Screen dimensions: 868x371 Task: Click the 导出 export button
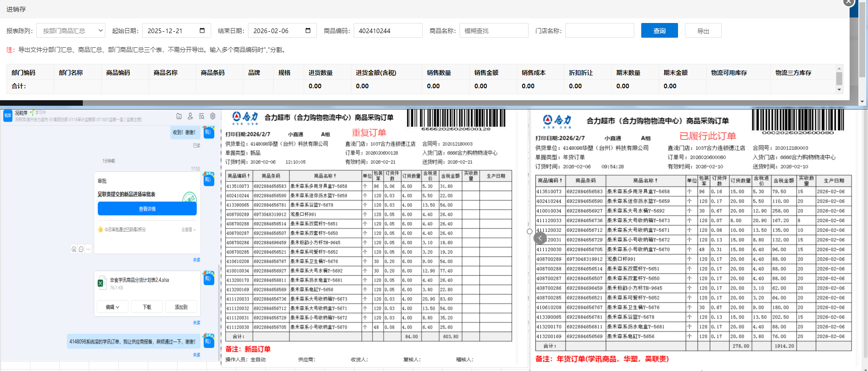(x=703, y=31)
